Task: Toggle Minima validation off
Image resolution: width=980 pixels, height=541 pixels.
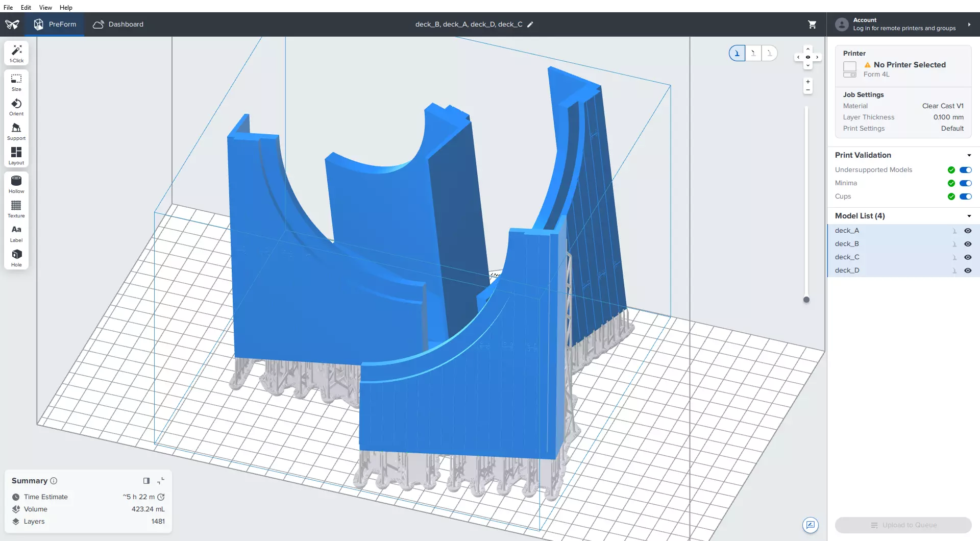Action: [966, 183]
